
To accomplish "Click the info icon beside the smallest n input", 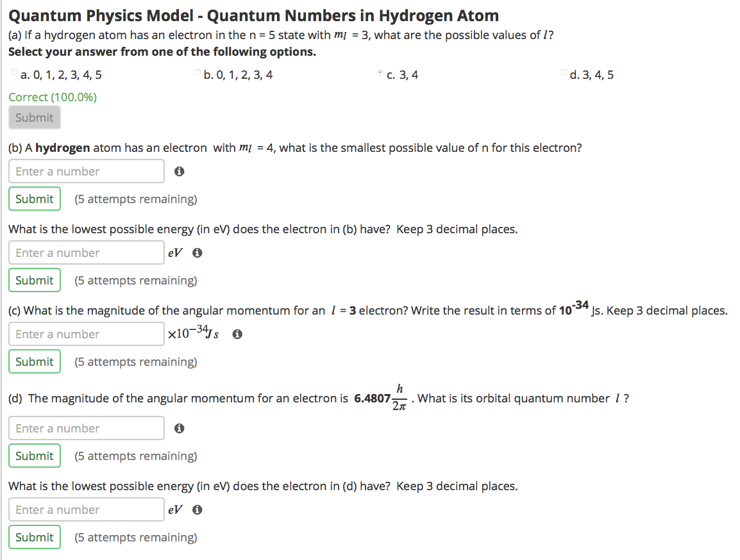I will pos(179,171).
